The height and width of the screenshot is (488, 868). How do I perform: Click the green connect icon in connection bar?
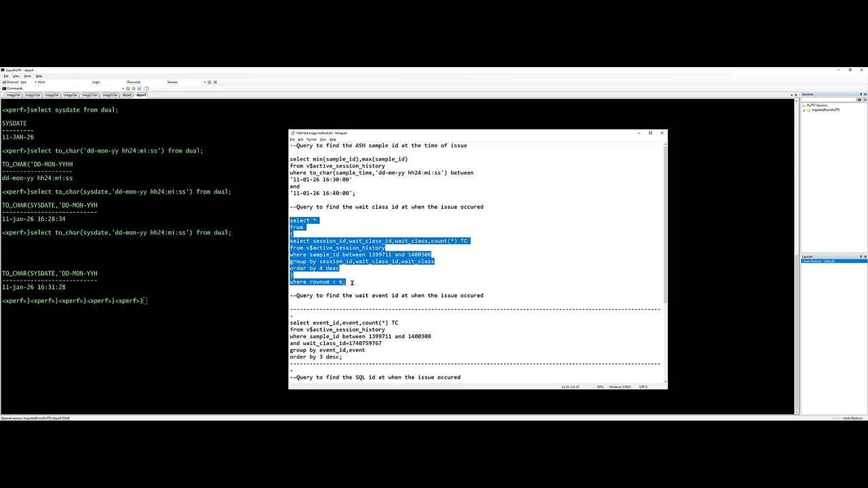click(x=210, y=82)
